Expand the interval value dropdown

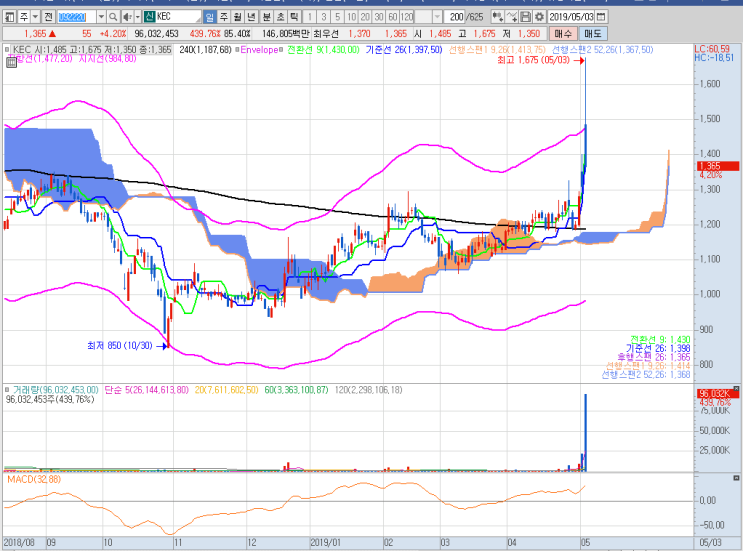[x=437, y=17]
